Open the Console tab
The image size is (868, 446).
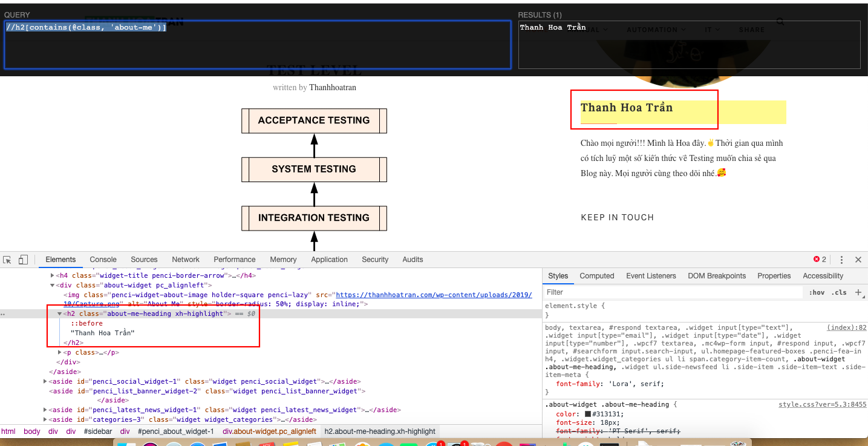click(103, 260)
